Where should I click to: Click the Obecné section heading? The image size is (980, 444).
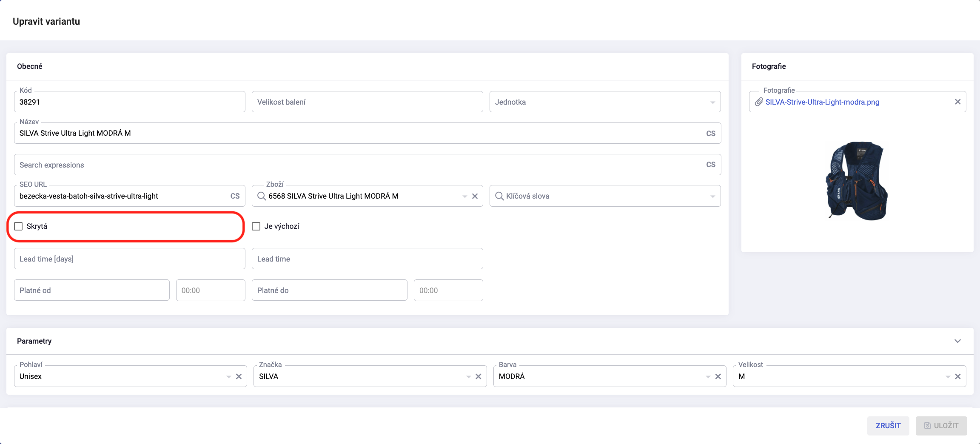[x=30, y=66]
